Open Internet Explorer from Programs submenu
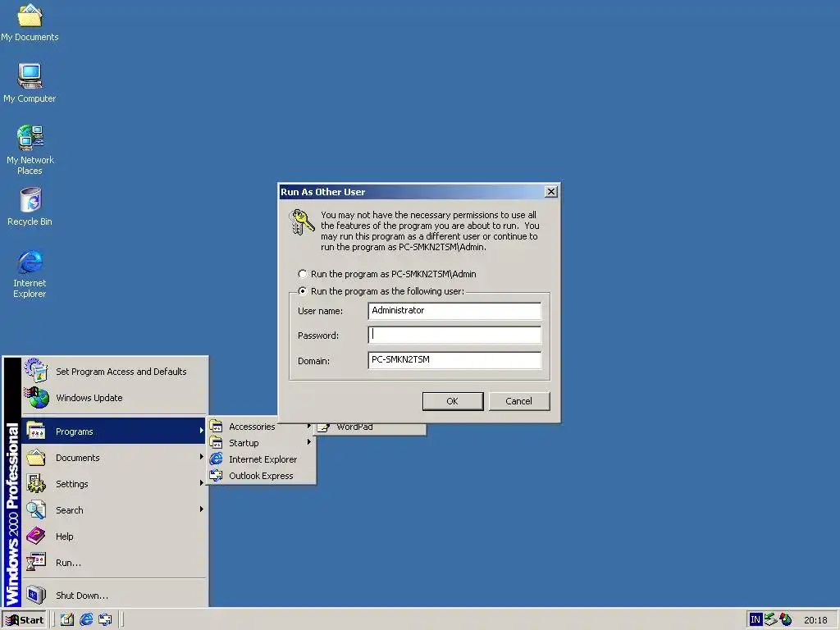 coord(262,459)
